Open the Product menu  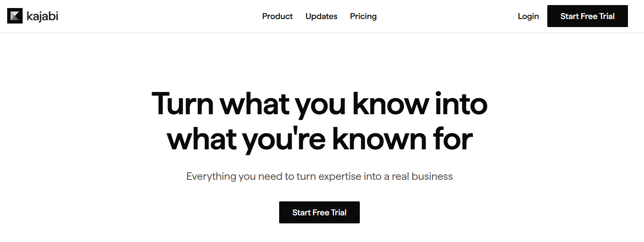click(277, 16)
